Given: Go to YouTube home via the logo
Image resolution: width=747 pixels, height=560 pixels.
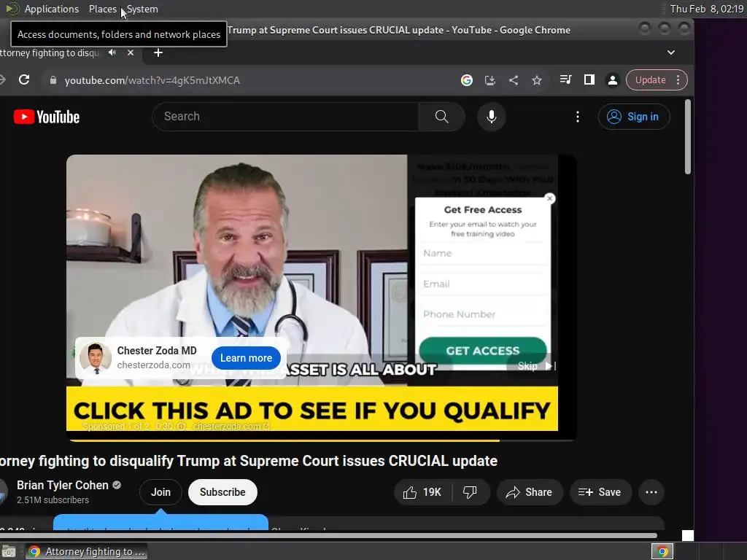Looking at the screenshot, I should 47,117.
